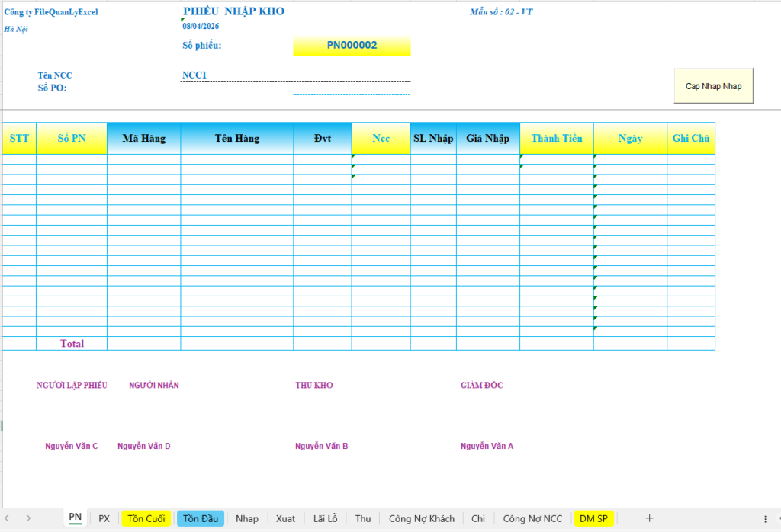Open the Công Nợ Khách sheet tab
Image resolution: width=781 pixels, height=532 pixels.
(x=421, y=518)
